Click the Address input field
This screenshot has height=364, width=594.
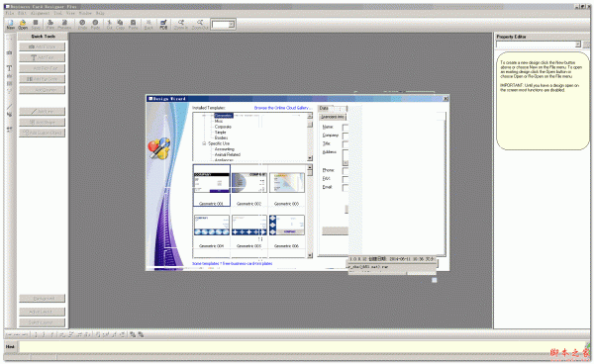click(346, 157)
